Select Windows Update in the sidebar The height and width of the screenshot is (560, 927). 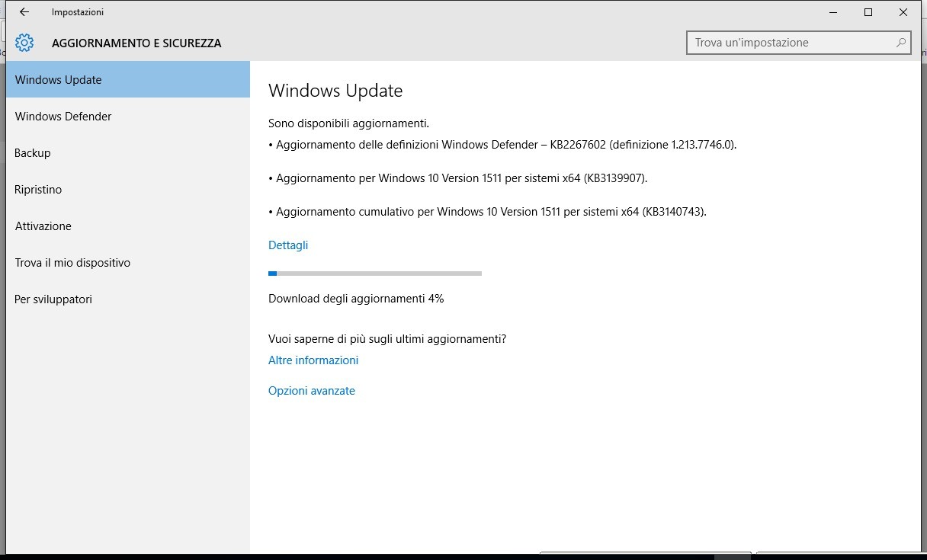pos(59,80)
